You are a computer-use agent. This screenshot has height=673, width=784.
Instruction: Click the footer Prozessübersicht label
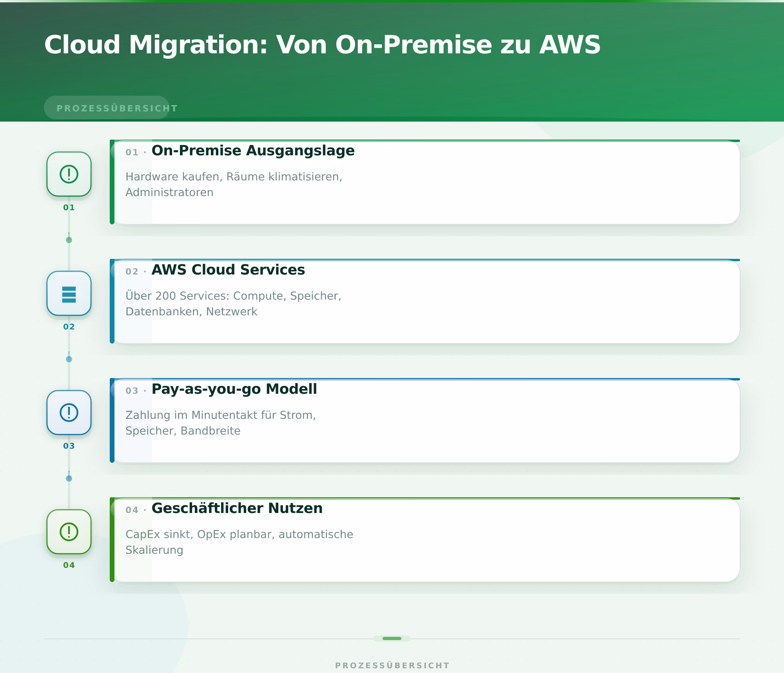tap(392, 666)
